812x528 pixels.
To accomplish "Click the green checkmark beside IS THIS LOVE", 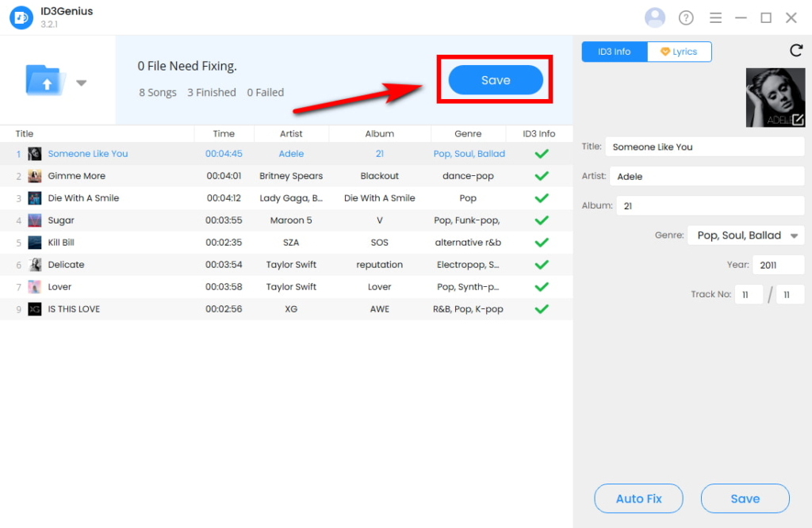I will [542, 308].
